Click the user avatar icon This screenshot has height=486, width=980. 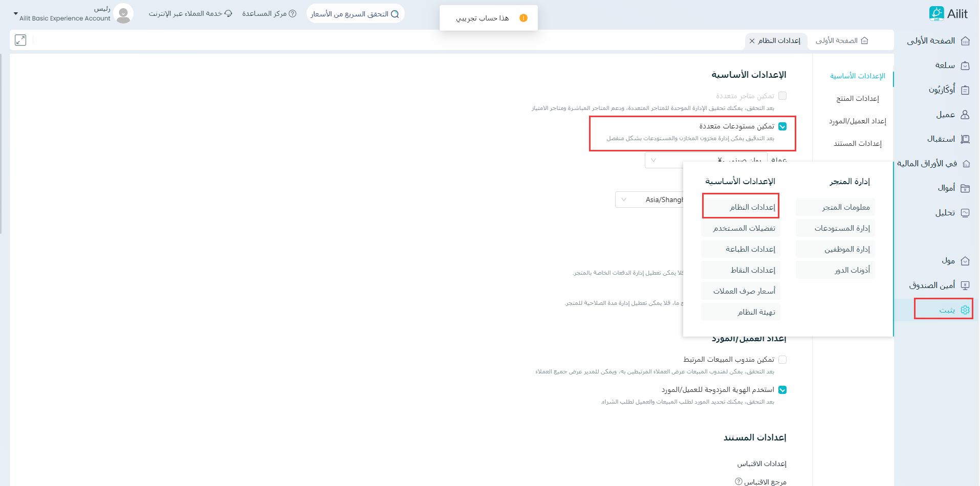(x=123, y=14)
